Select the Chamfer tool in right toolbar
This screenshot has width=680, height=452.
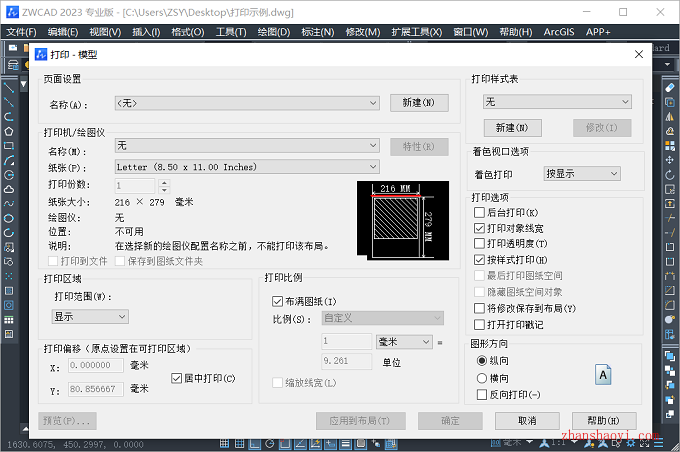tap(670, 290)
